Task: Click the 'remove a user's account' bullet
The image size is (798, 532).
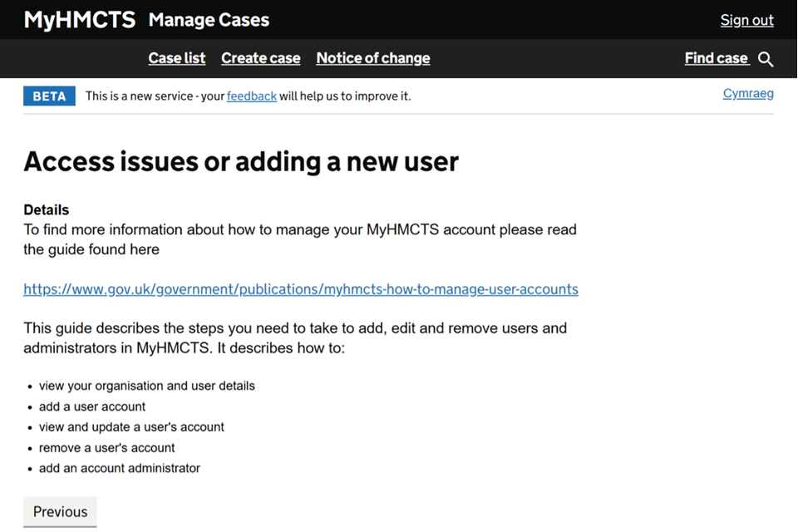Action: pyautogui.click(x=106, y=448)
